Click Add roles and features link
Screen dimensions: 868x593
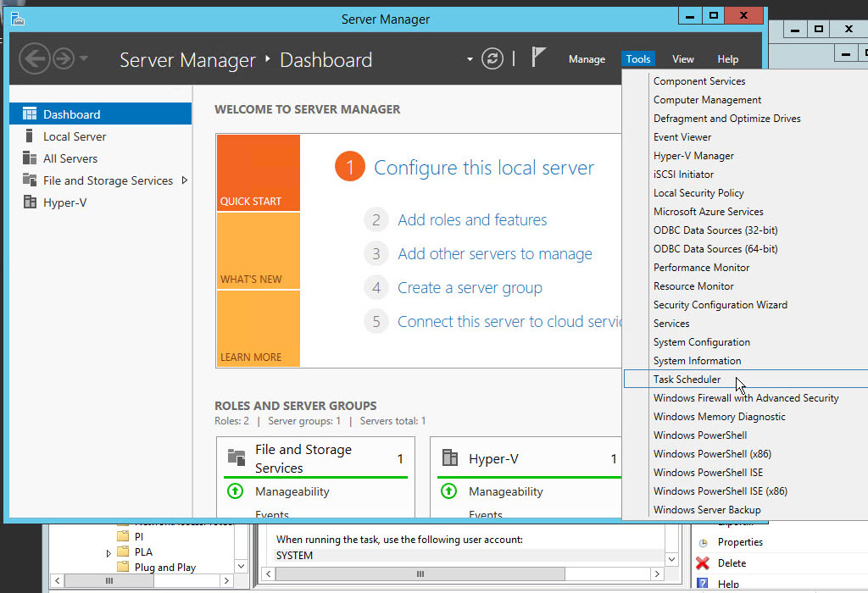click(472, 220)
